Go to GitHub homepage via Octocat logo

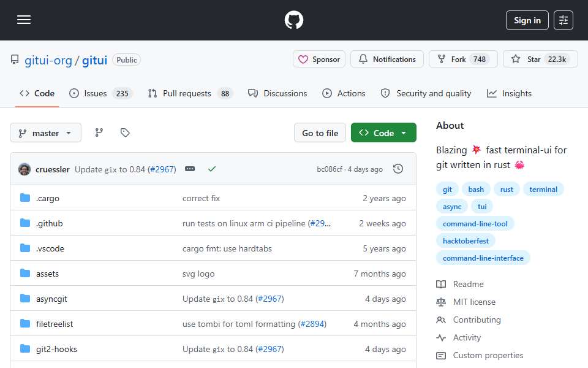tap(293, 20)
